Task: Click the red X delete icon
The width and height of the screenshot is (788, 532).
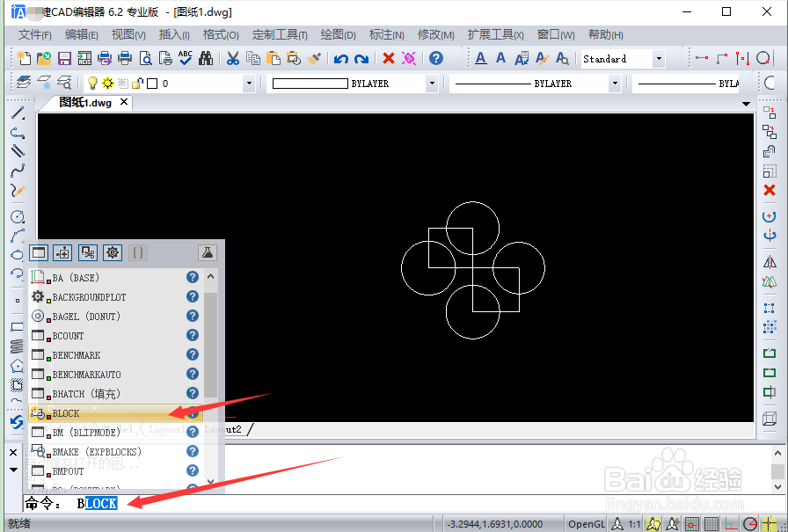Action: coord(389,58)
